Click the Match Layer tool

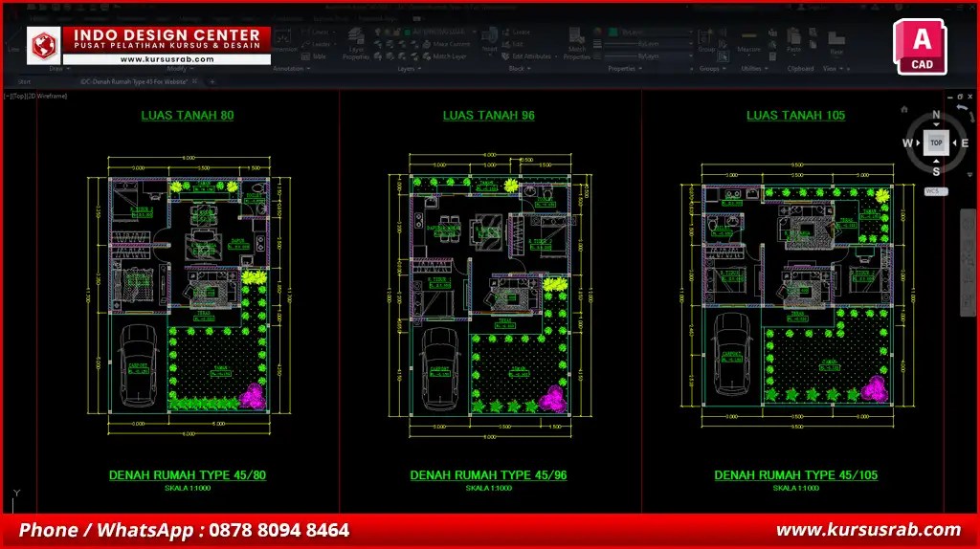pos(445,56)
